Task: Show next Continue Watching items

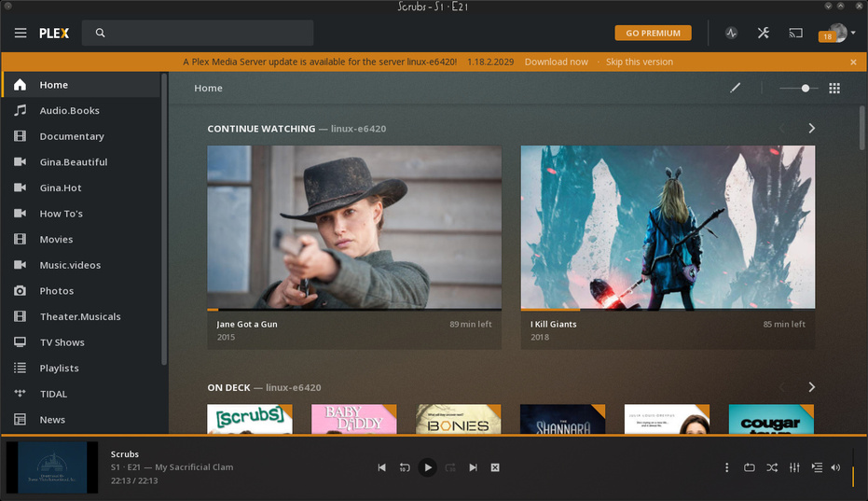Action: point(811,128)
